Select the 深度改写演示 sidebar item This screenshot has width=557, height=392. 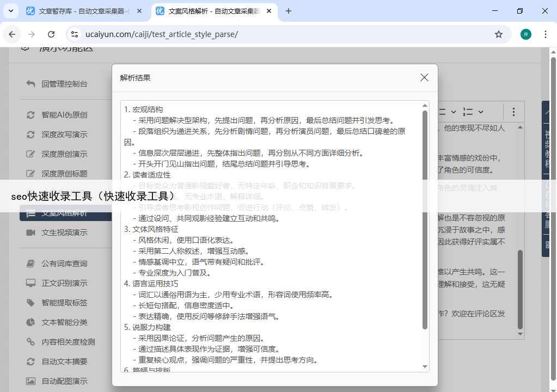(x=64, y=134)
